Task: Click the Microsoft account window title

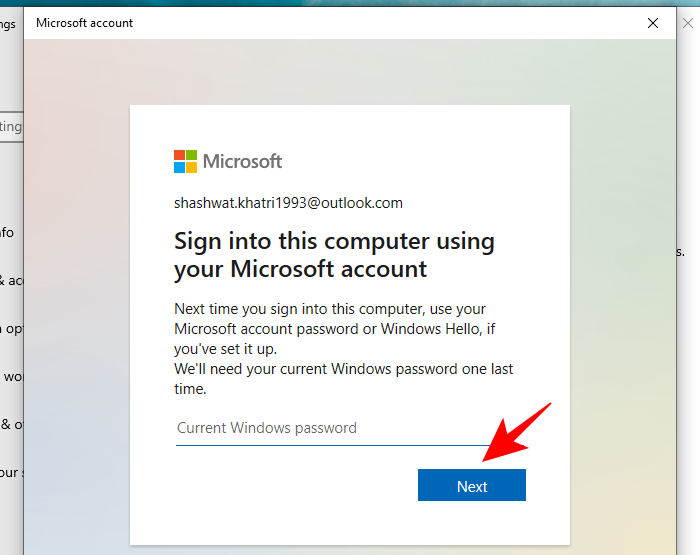Action: 84,23
